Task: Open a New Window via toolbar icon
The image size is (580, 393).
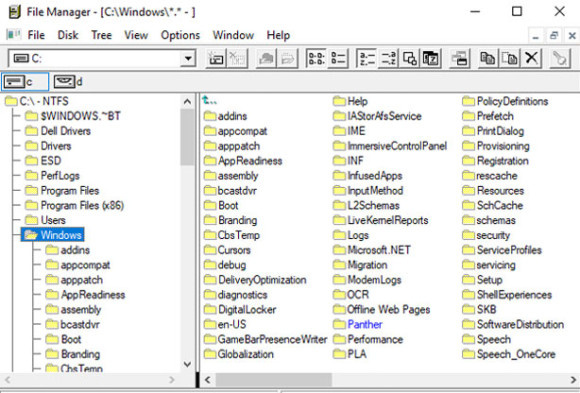Action: point(459,58)
